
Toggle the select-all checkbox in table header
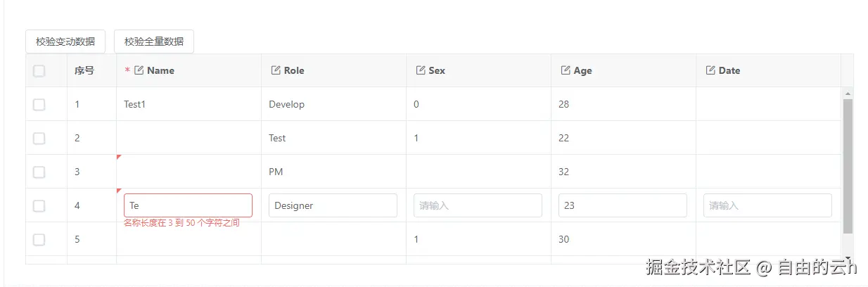click(39, 70)
